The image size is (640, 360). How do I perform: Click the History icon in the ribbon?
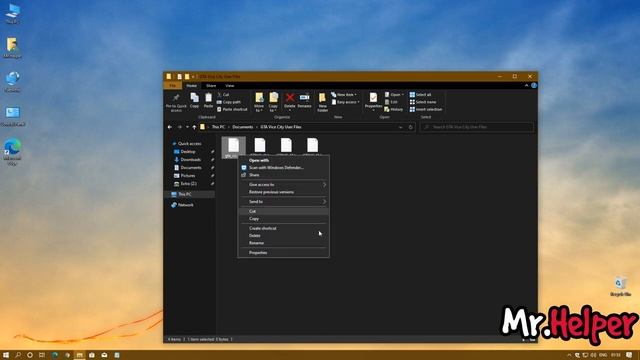point(393,109)
